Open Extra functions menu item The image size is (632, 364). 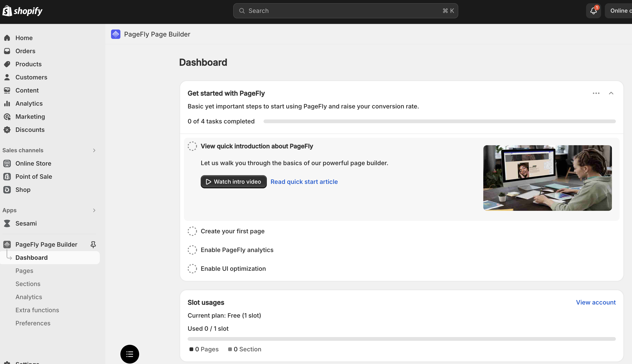coord(37,310)
